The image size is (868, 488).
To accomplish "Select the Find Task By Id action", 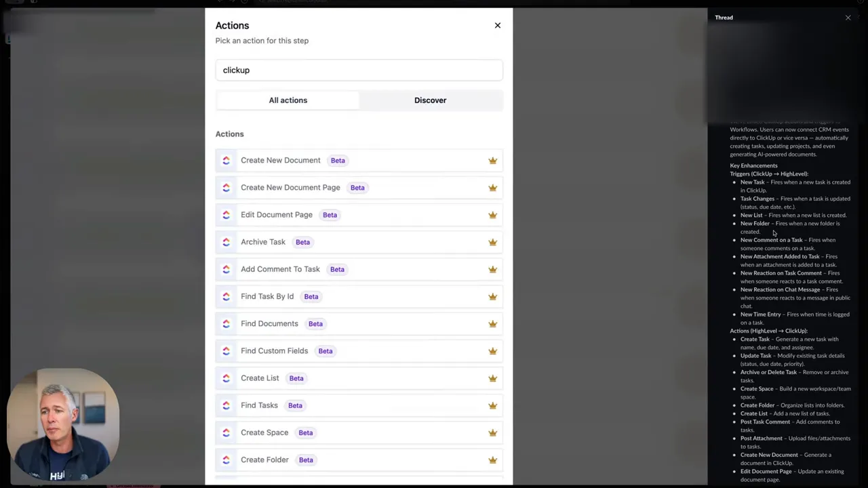I will [359, 296].
